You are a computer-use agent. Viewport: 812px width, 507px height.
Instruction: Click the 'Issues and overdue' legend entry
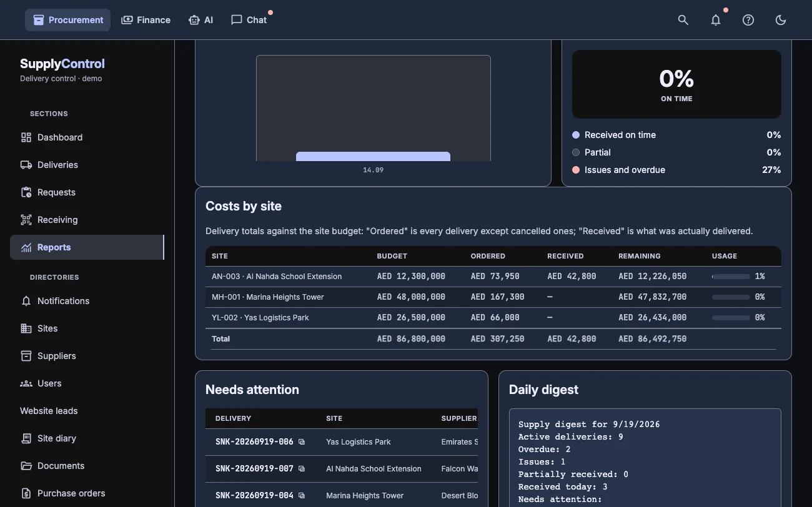pyautogui.click(x=676, y=170)
